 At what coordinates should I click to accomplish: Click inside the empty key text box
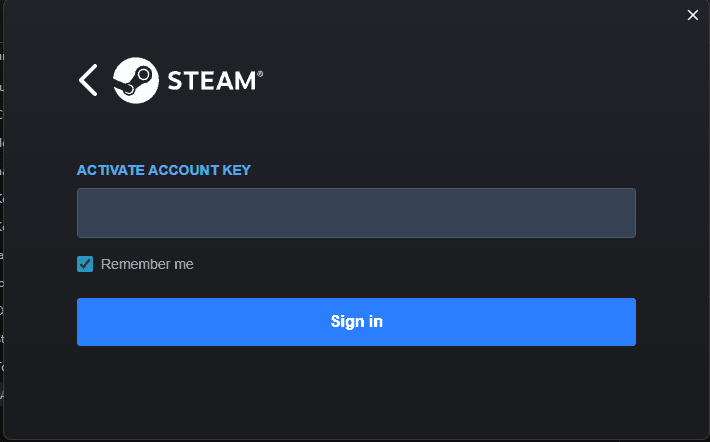[356, 213]
